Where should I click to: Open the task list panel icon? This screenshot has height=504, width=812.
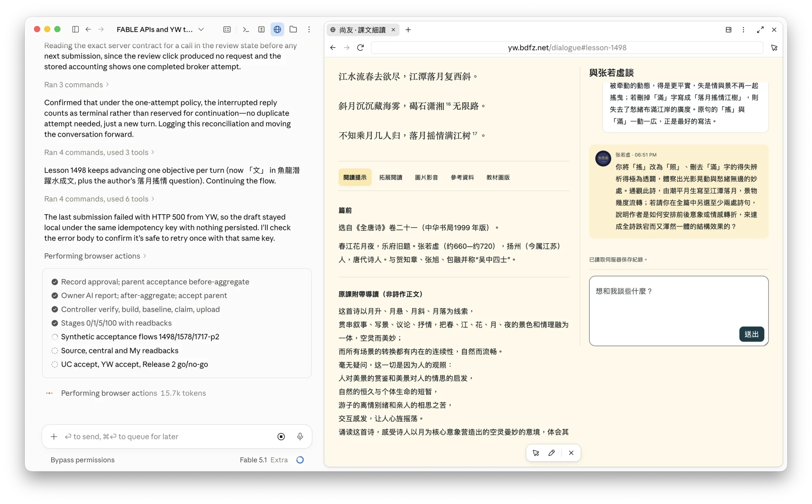227,29
